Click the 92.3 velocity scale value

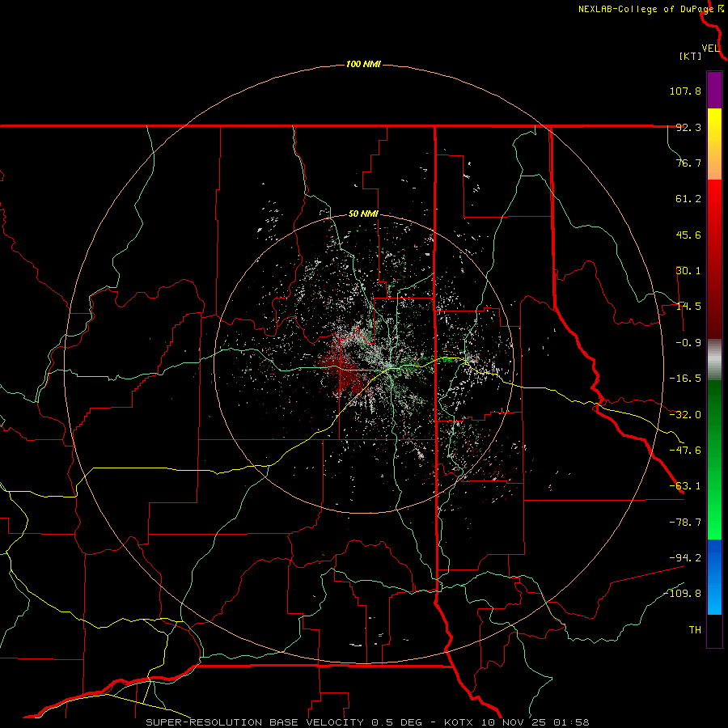(x=688, y=127)
